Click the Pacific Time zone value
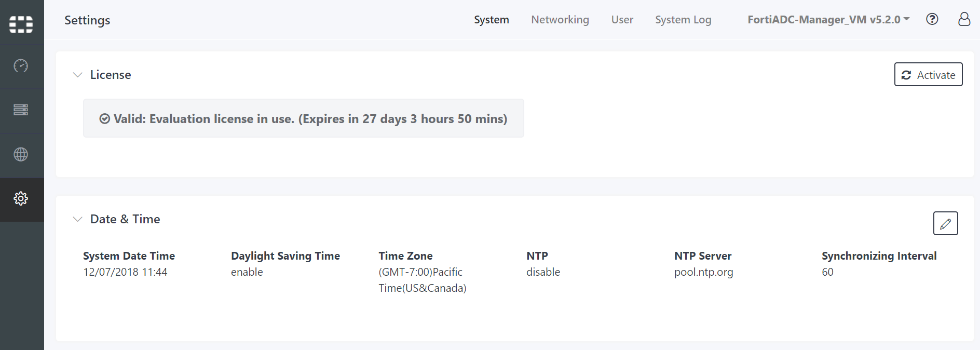The image size is (980, 350). tap(423, 280)
